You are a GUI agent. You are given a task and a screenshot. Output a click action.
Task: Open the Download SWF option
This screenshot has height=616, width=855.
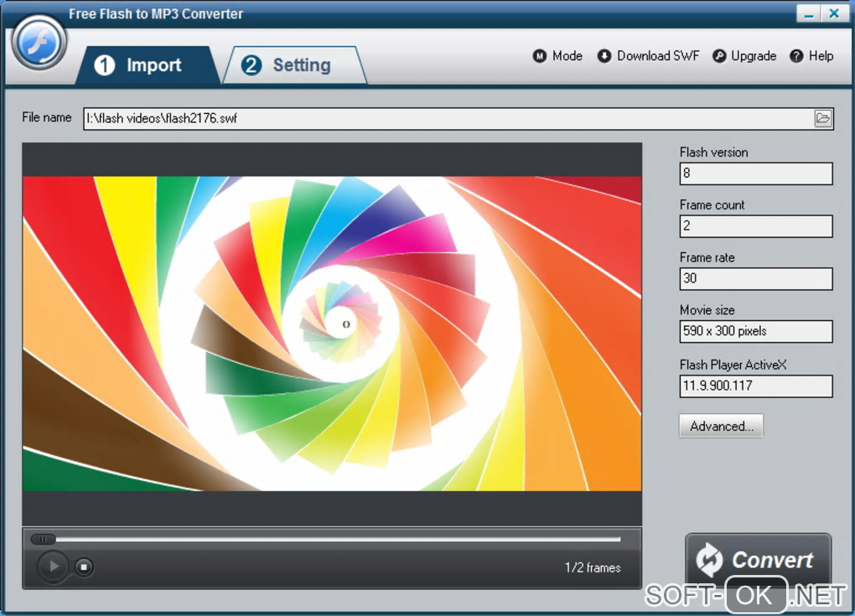coord(648,55)
